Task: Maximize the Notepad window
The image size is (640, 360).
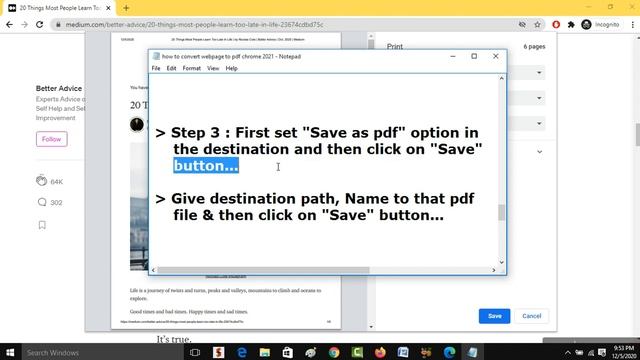Action: click(474, 56)
